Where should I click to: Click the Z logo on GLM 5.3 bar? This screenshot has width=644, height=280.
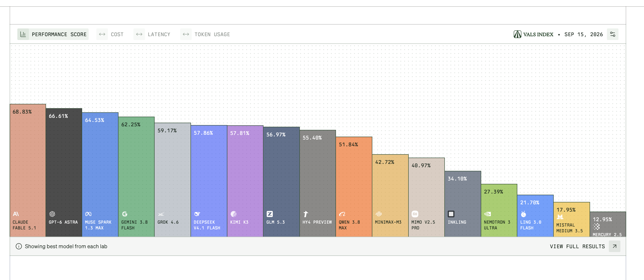[x=269, y=214]
